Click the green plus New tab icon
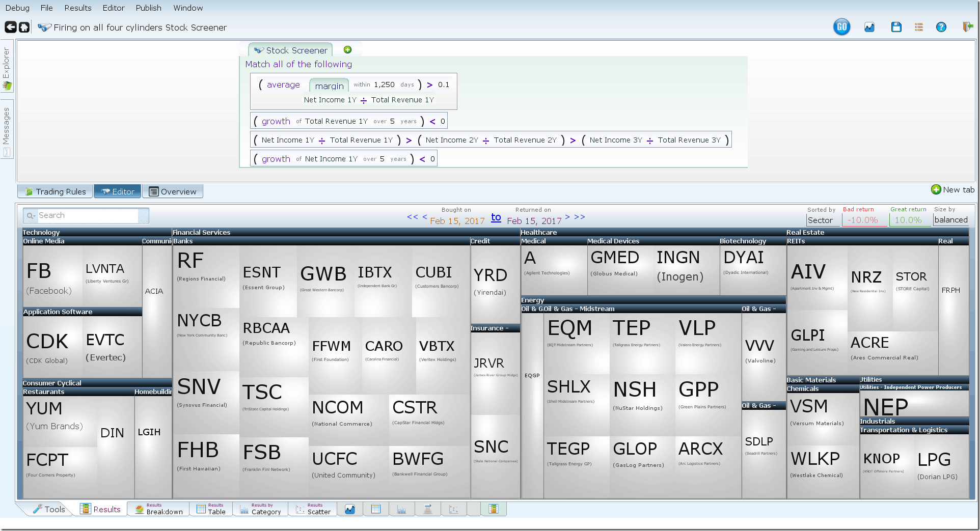This screenshot has height=531, width=980. pyautogui.click(x=936, y=189)
